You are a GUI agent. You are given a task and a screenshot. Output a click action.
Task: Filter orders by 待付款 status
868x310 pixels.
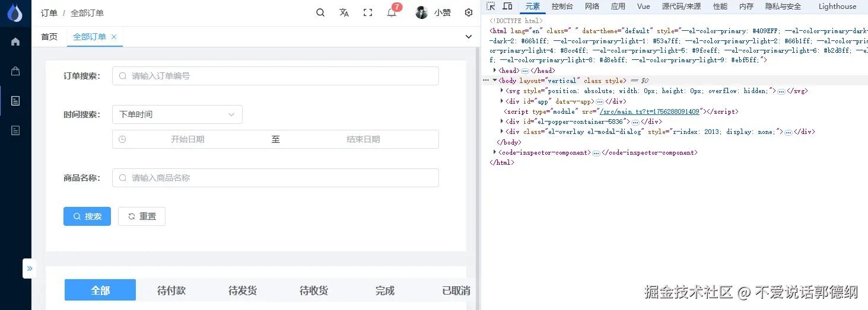[x=171, y=290]
